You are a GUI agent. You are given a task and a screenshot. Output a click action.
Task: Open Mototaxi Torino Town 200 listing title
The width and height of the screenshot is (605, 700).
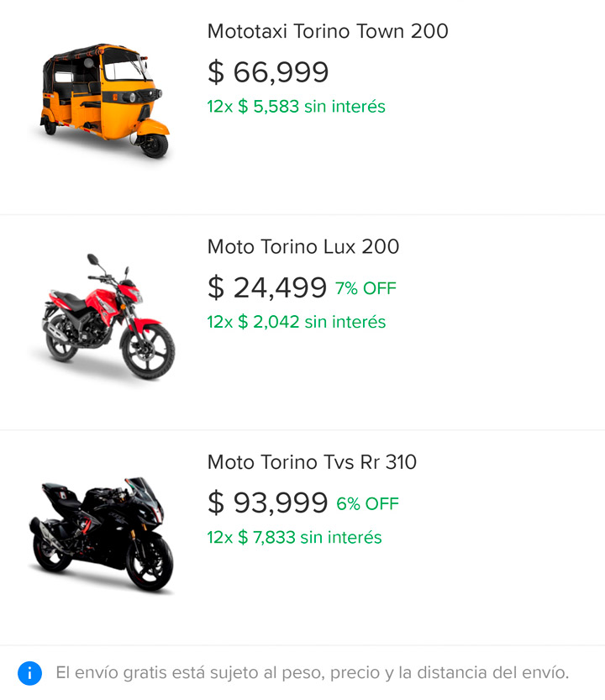[328, 31]
